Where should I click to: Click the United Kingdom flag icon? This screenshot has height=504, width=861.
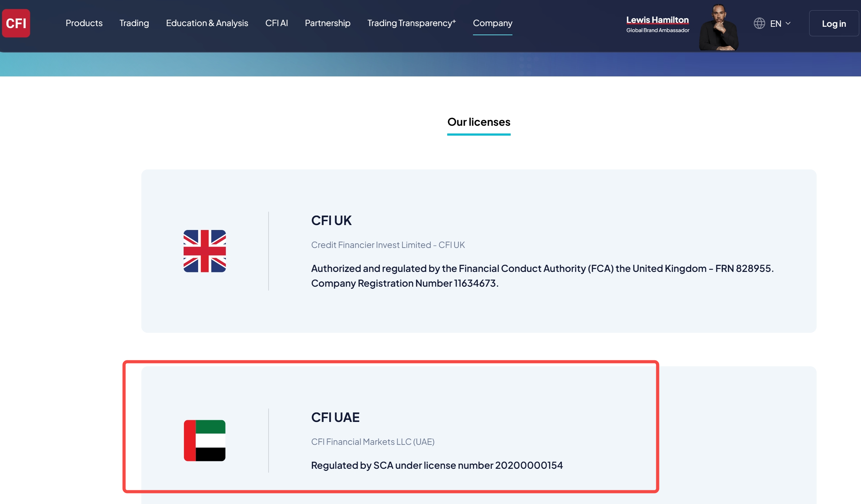205,251
